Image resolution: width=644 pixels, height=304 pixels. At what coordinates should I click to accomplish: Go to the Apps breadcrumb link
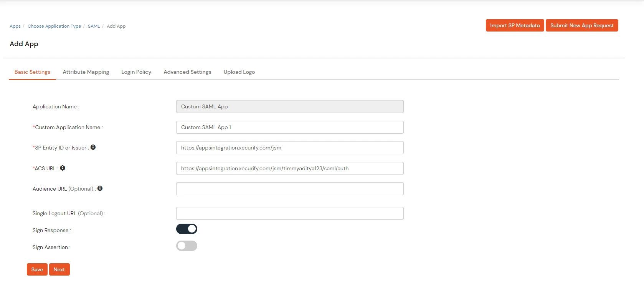pos(15,26)
